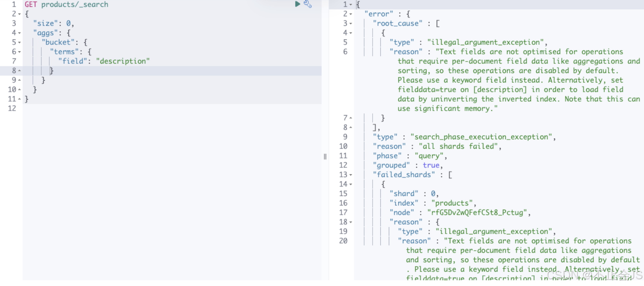644x286 pixels.
Task: Collapse the "aggs" block at editor line 4
Action: pos(19,33)
